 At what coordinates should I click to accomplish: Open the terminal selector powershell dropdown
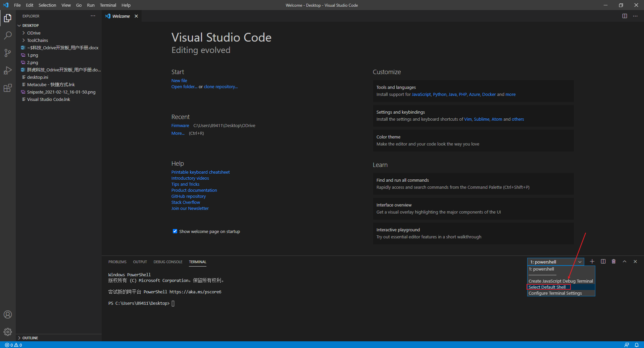[556, 262]
